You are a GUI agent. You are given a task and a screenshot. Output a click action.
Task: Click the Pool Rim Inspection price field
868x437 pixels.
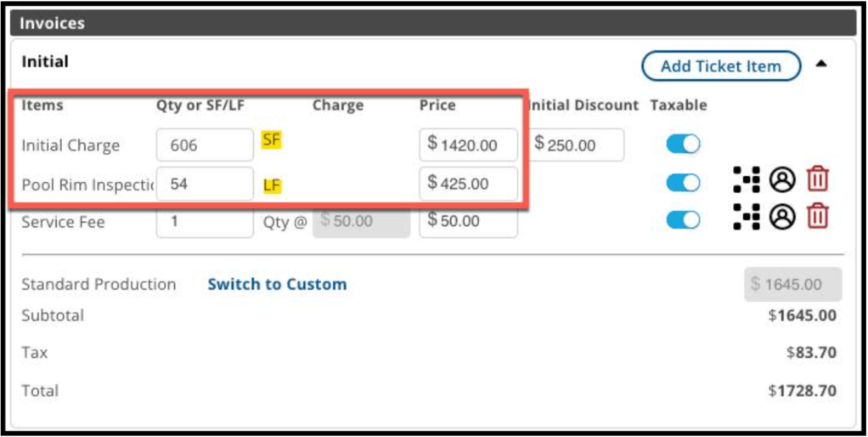[469, 183]
